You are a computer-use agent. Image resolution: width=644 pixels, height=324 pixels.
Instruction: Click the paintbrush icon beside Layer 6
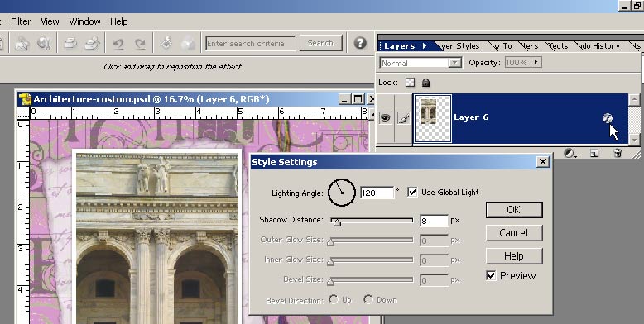pos(404,118)
